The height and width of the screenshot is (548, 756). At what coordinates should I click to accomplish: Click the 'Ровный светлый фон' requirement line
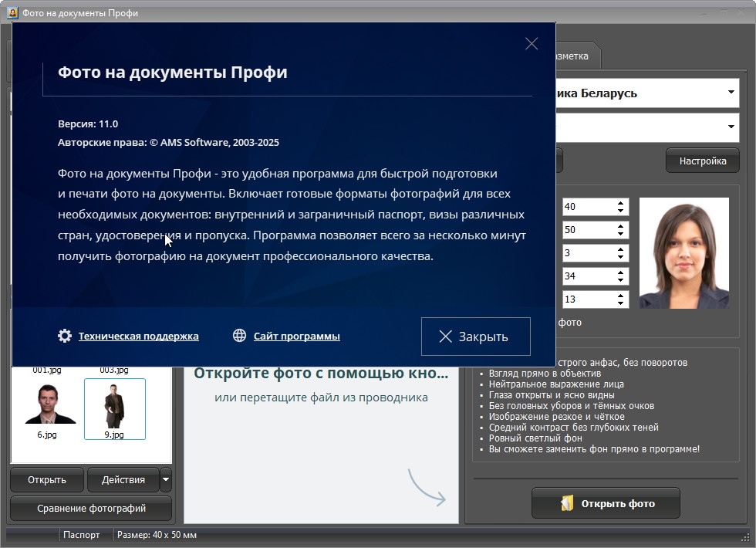tap(535, 438)
